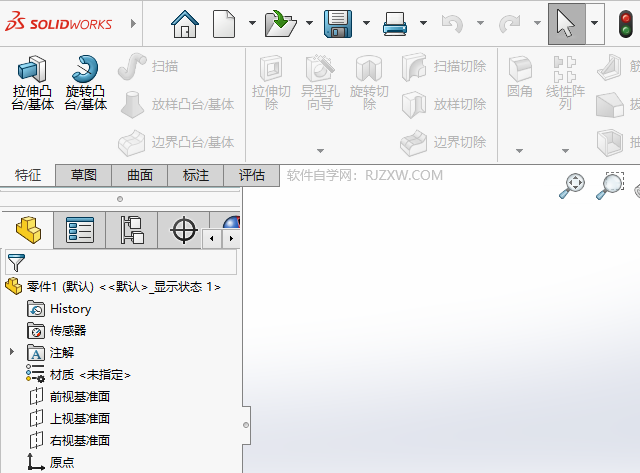Viewport: 640px width, 473px height.
Task: Expand the Select tool dropdown arrow
Action: click(595, 24)
